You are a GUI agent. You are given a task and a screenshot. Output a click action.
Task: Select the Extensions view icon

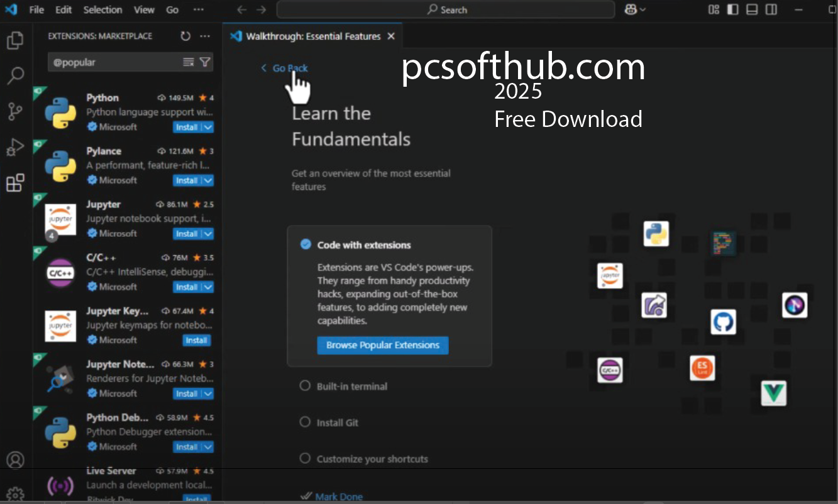pos(15,183)
